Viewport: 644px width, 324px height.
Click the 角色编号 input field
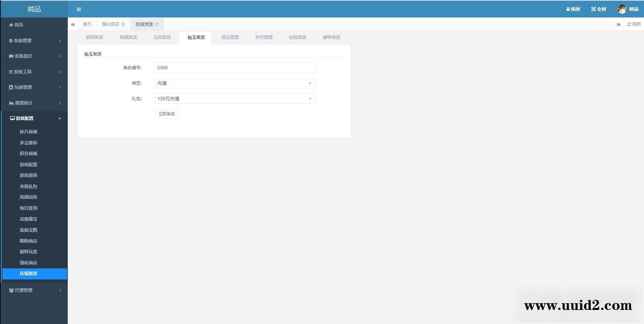[235, 68]
